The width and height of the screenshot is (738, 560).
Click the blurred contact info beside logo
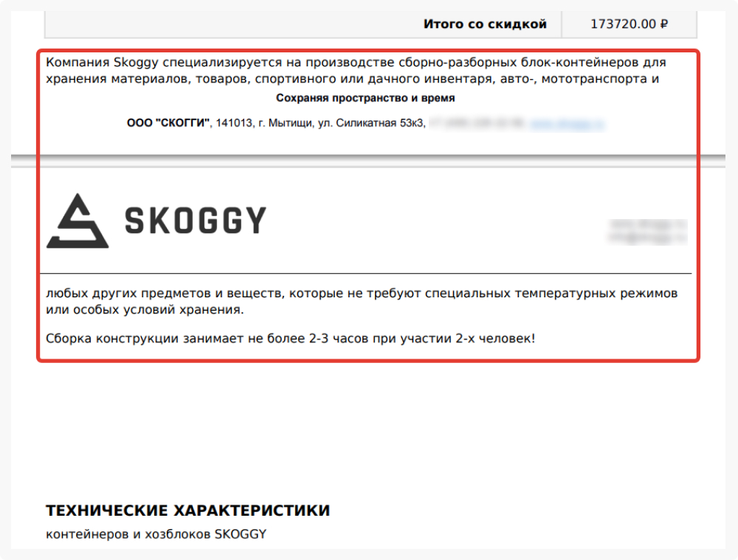click(647, 232)
